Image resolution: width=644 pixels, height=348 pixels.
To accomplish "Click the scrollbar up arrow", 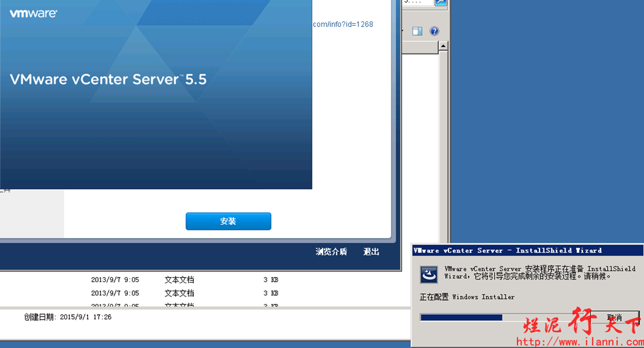I will [x=443, y=46].
